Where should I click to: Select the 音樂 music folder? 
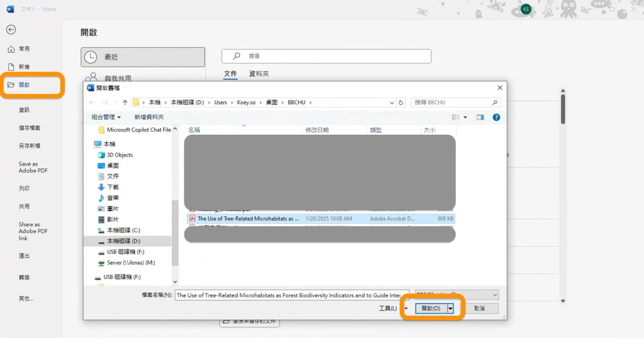pos(113,198)
